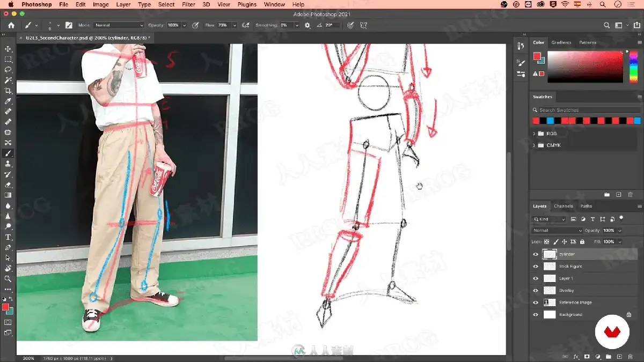This screenshot has height=362, width=644.
Task: Open brush Opacity slider dropdown
Action: pos(185,25)
